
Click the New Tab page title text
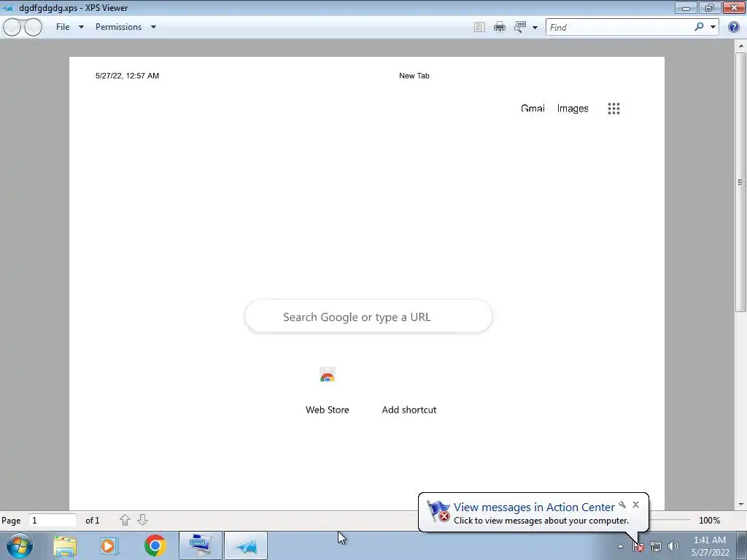414,76
